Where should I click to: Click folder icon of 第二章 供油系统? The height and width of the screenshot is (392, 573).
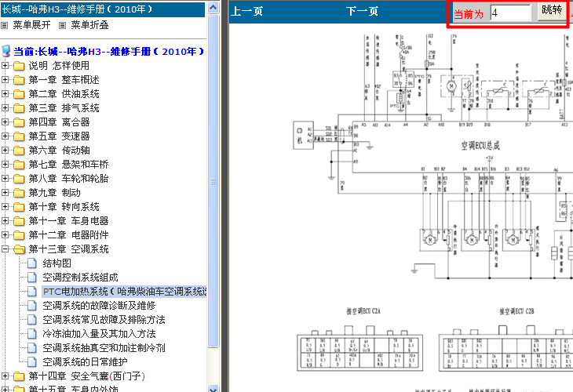click(19, 94)
